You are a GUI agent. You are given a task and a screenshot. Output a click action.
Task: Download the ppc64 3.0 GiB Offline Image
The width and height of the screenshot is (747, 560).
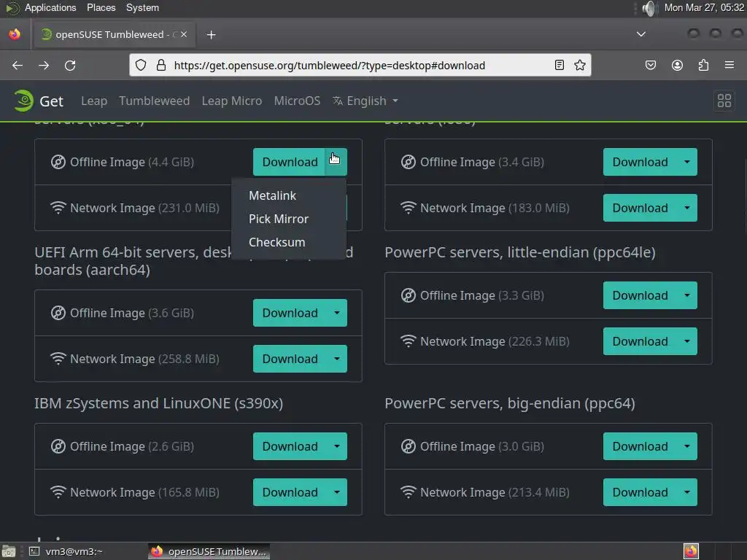640,446
